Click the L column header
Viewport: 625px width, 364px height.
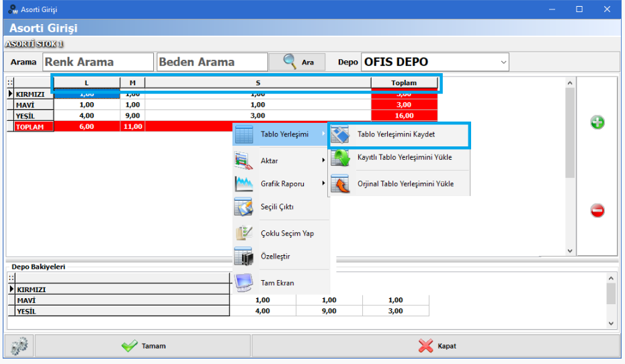coord(87,83)
